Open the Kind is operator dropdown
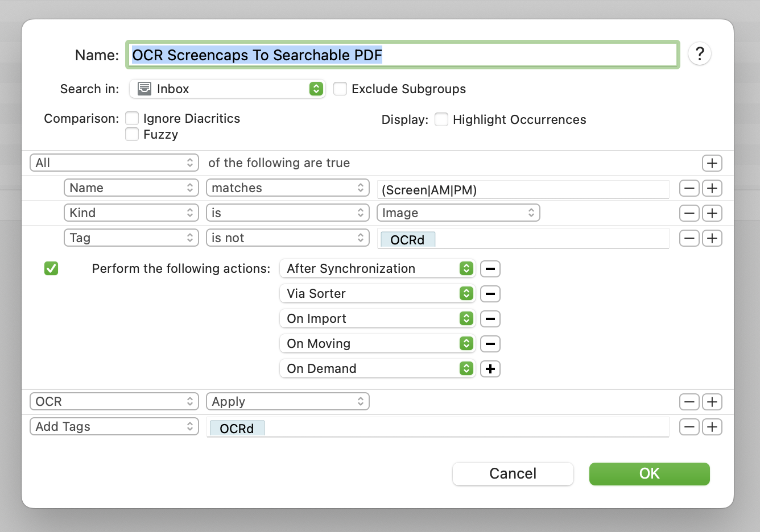 point(288,213)
